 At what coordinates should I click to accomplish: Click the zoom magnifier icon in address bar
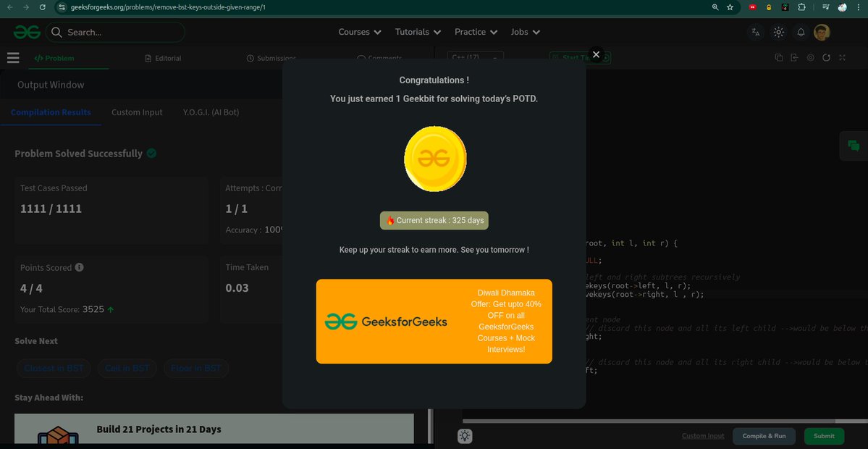[x=715, y=7]
